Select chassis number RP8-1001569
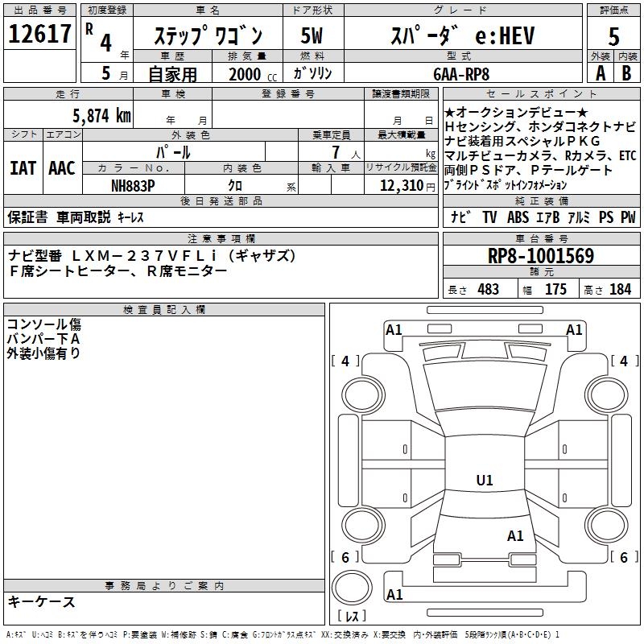 pos(541,256)
